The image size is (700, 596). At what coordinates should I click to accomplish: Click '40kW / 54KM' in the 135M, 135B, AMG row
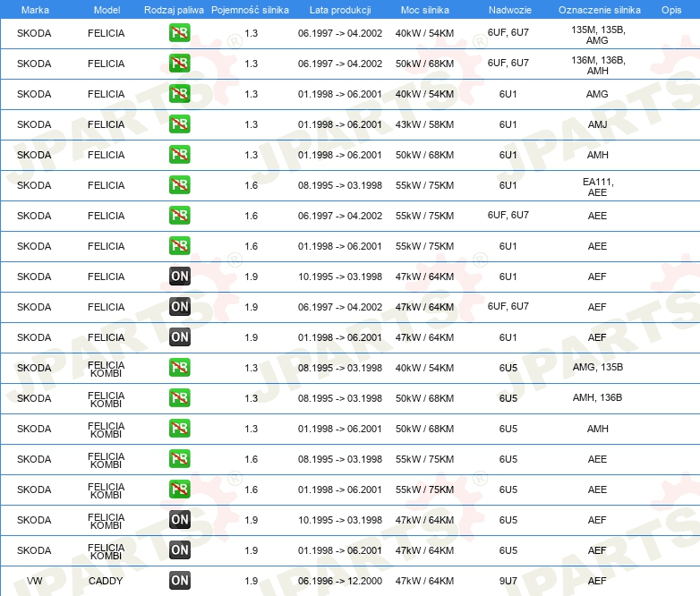(424, 33)
